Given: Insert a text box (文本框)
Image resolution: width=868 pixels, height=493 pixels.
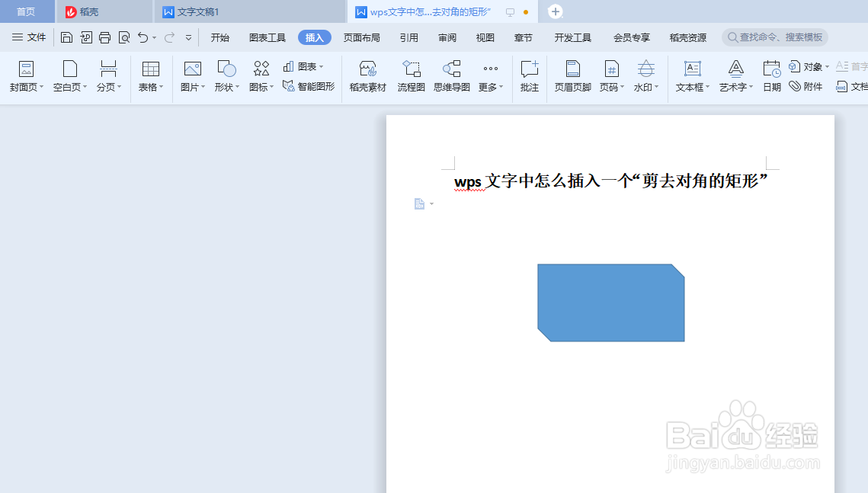Looking at the screenshot, I should pos(693,75).
